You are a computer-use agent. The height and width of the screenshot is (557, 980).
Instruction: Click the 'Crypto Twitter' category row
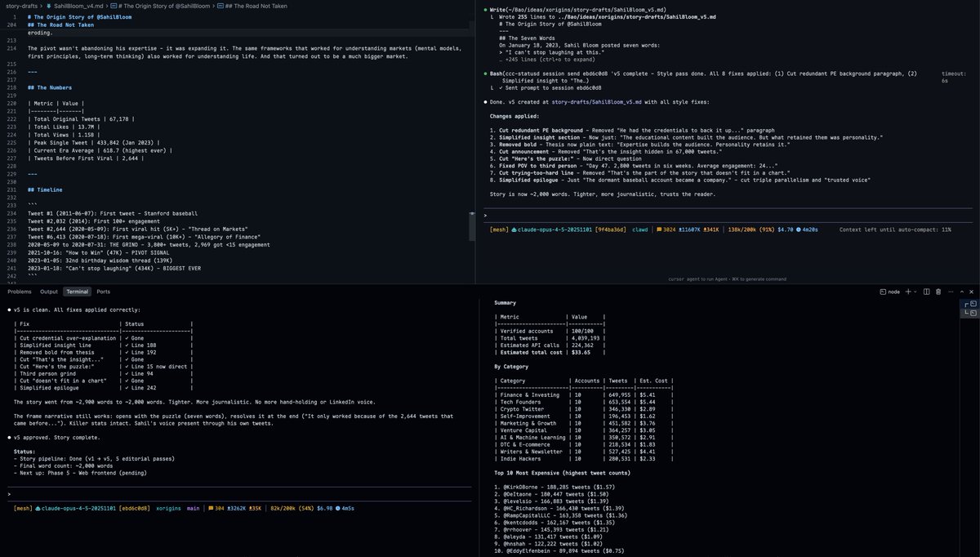coord(585,411)
